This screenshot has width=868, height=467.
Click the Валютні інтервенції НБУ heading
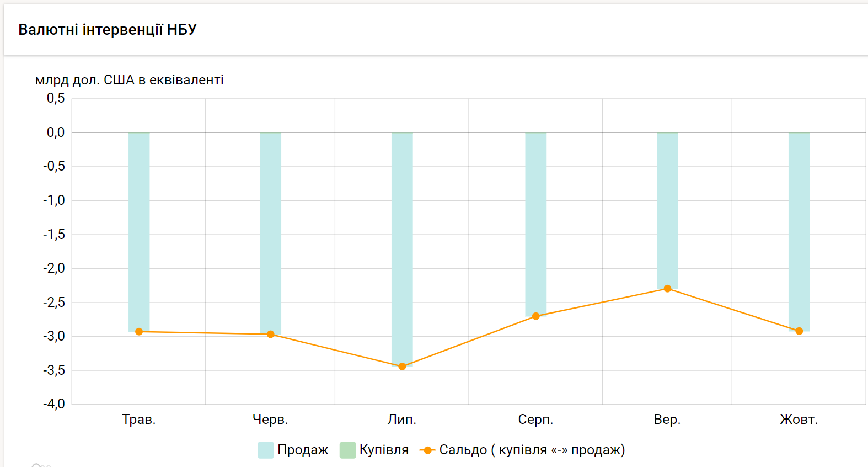pyautogui.click(x=108, y=30)
